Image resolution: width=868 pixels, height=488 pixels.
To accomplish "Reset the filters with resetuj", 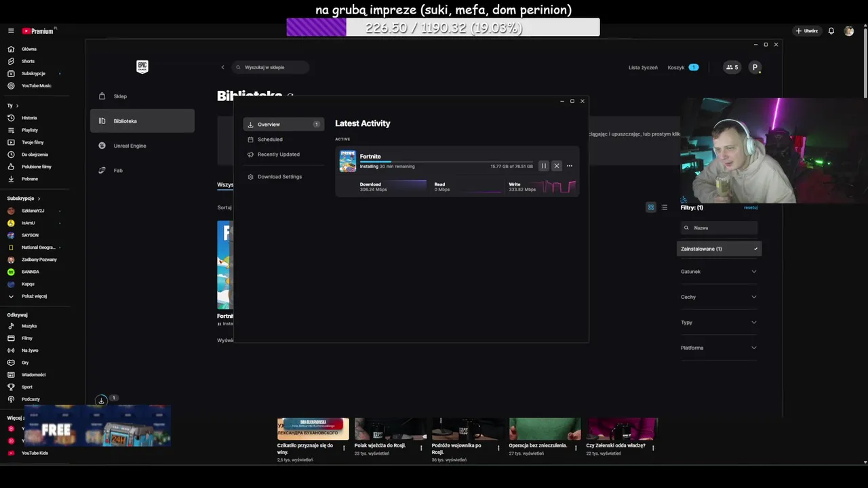I will tap(751, 207).
